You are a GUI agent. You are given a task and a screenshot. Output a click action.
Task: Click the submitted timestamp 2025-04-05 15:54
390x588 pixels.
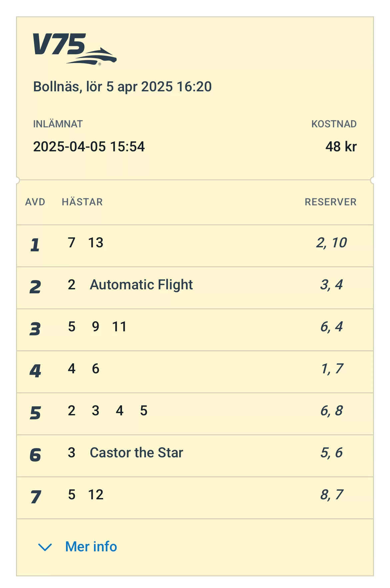89,147
